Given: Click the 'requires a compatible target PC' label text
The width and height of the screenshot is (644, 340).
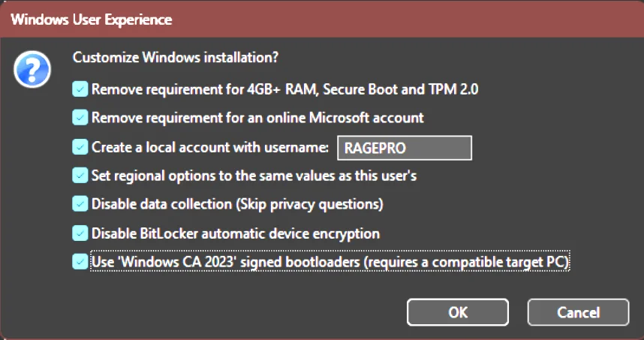Looking at the screenshot, I should pos(467,262).
